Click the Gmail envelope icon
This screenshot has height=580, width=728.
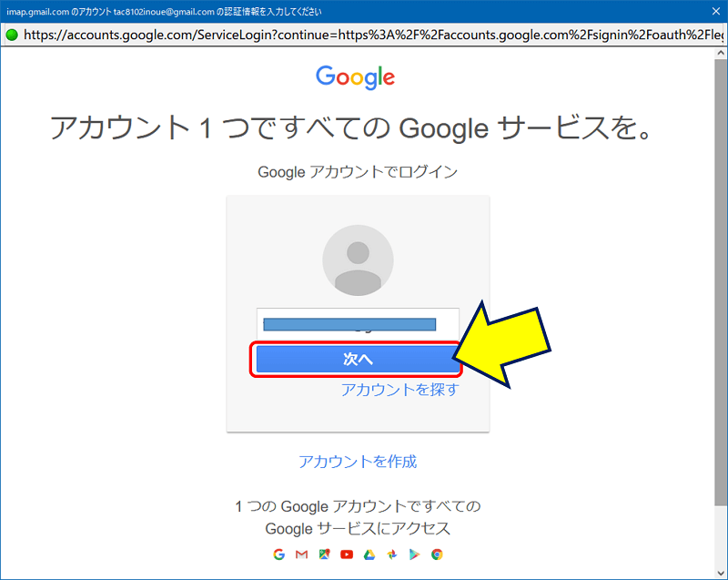coord(302,554)
